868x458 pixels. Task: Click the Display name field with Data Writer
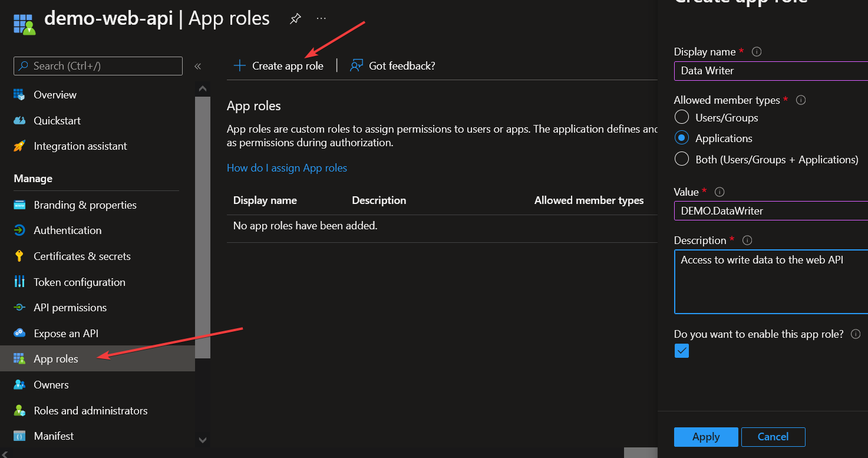click(x=771, y=71)
